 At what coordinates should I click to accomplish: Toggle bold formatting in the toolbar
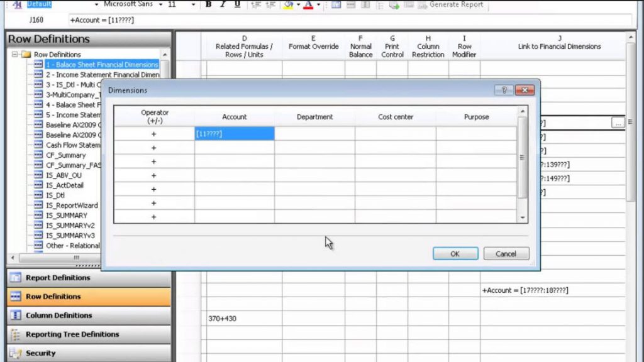click(x=208, y=5)
